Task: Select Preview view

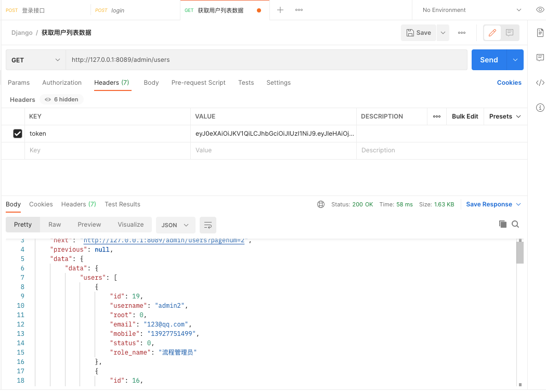Action: pos(89,225)
